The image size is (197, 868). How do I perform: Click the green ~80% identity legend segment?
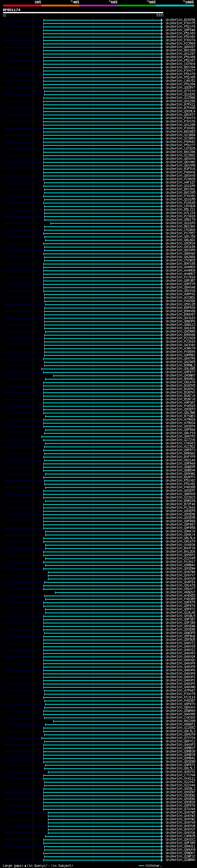pyautogui.click(x=137, y=6)
